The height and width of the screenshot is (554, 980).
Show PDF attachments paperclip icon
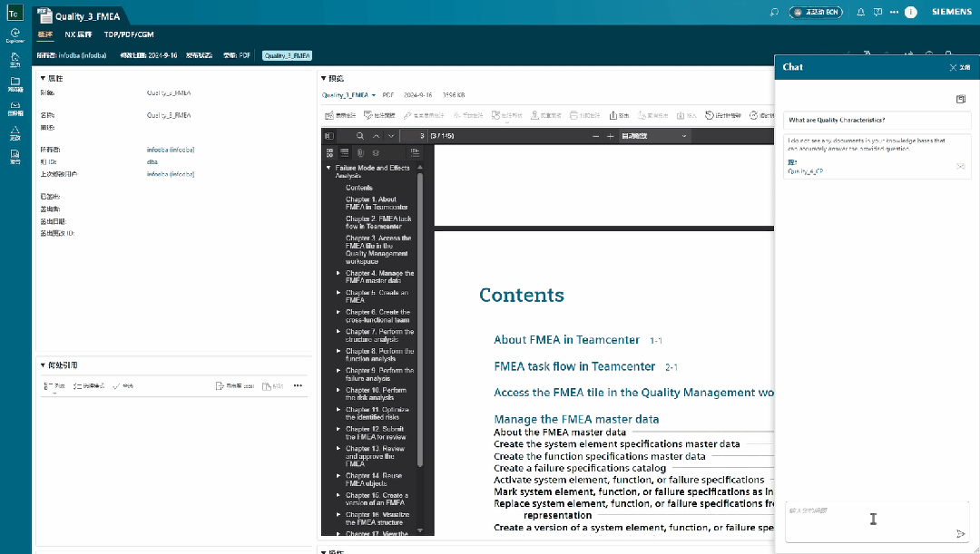(x=360, y=152)
